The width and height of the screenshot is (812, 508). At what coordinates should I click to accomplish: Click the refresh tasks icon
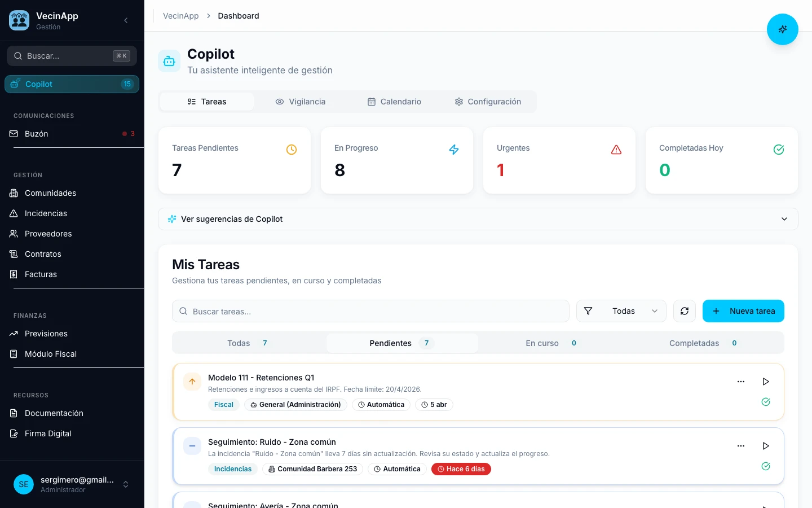684,311
